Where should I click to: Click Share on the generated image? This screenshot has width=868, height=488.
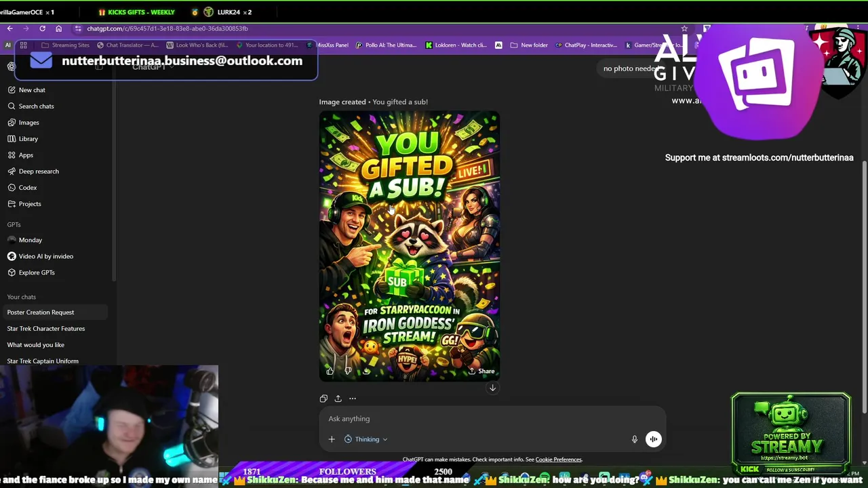(x=481, y=371)
